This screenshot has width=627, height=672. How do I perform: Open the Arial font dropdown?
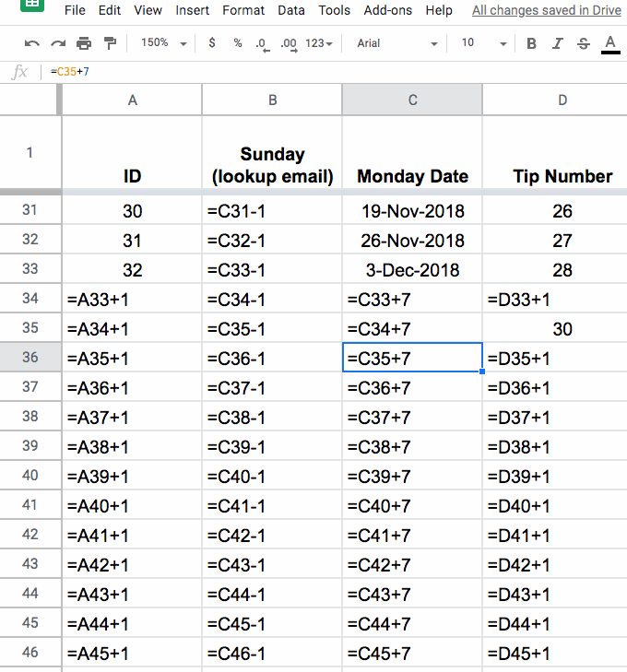point(397,43)
